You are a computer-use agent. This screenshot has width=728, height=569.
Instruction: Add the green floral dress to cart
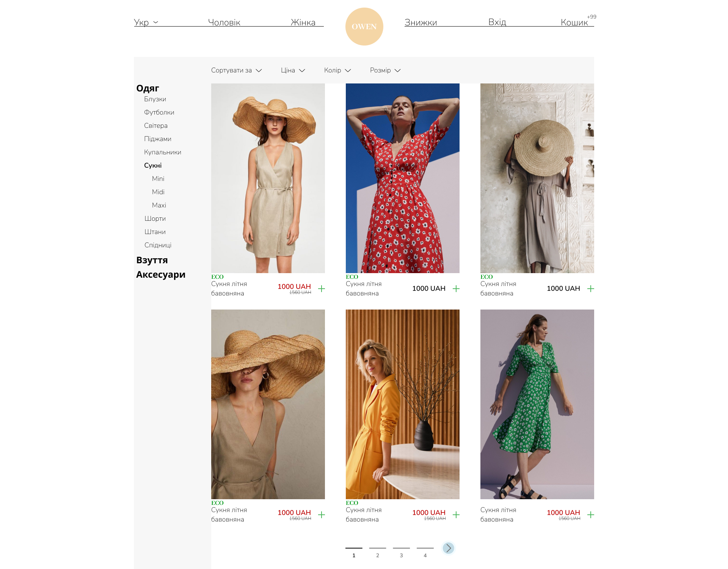590,515
